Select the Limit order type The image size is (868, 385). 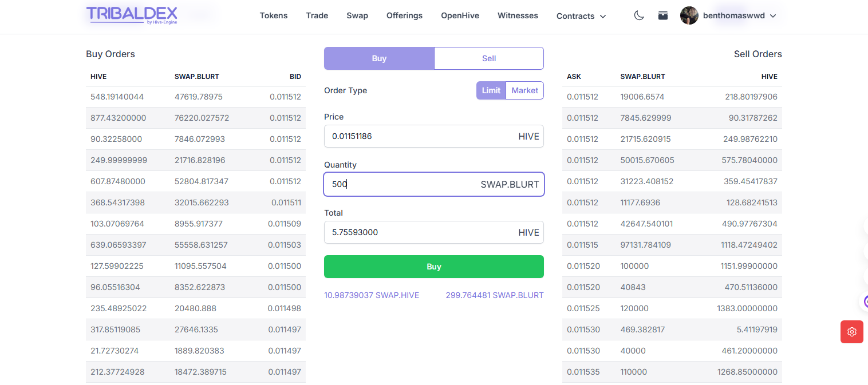[491, 90]
